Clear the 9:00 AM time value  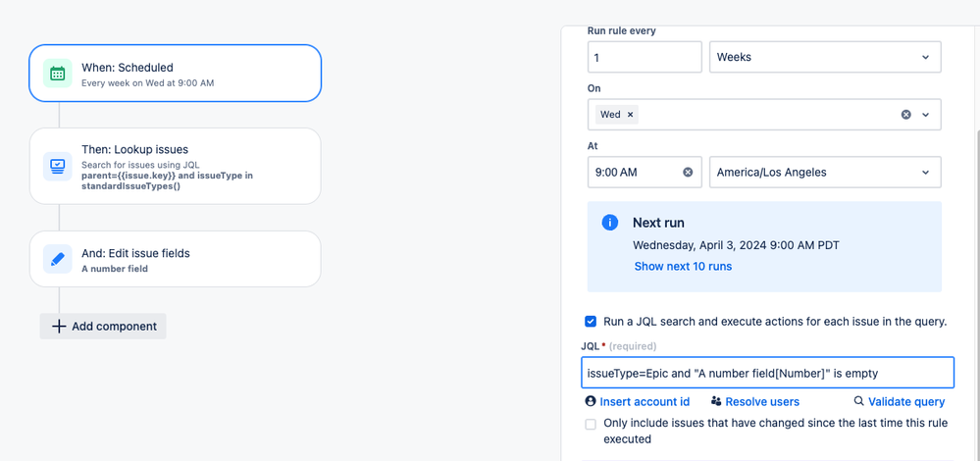(688, 172)
